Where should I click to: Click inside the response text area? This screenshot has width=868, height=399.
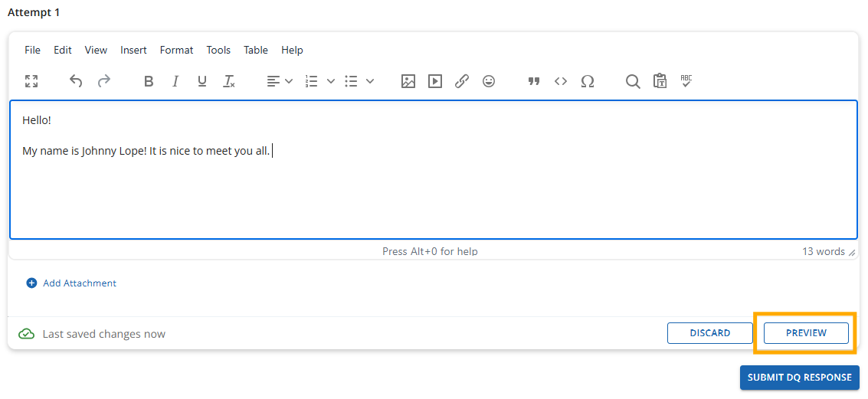coord(433,191)
